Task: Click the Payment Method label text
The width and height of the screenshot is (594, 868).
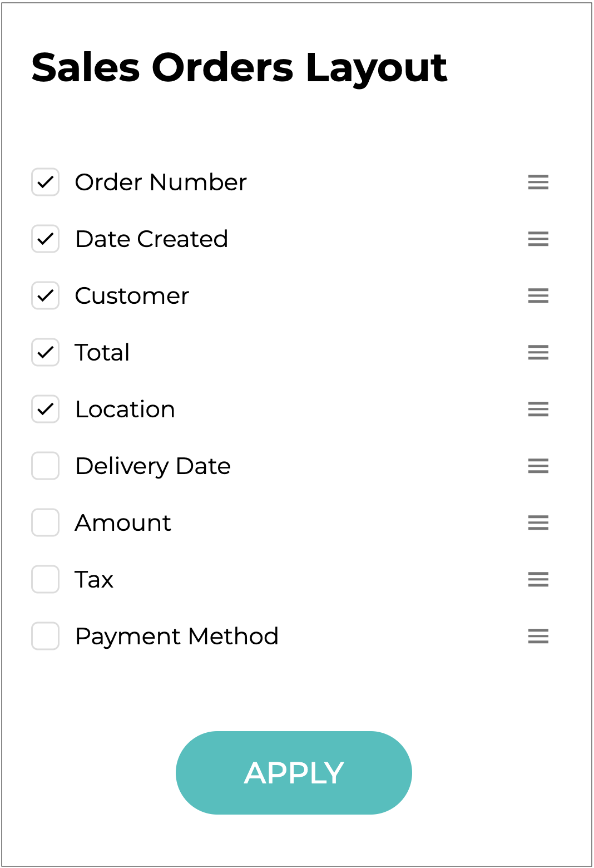Action: pyautogui.click(x=176, y=636)
